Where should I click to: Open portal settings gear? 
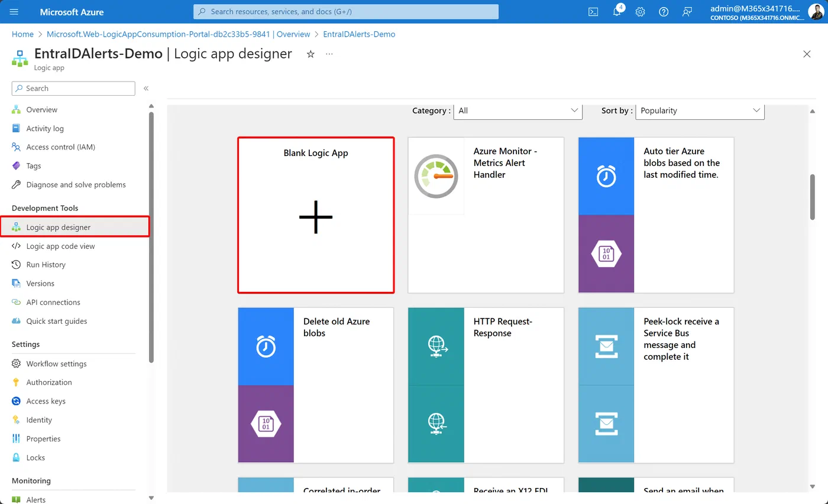point(640,12)
